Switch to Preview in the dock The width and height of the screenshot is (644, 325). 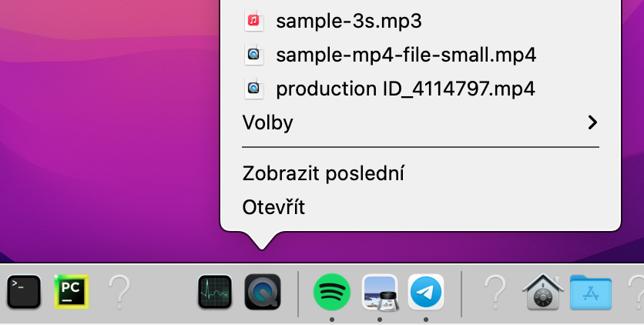tap(380, 293)
